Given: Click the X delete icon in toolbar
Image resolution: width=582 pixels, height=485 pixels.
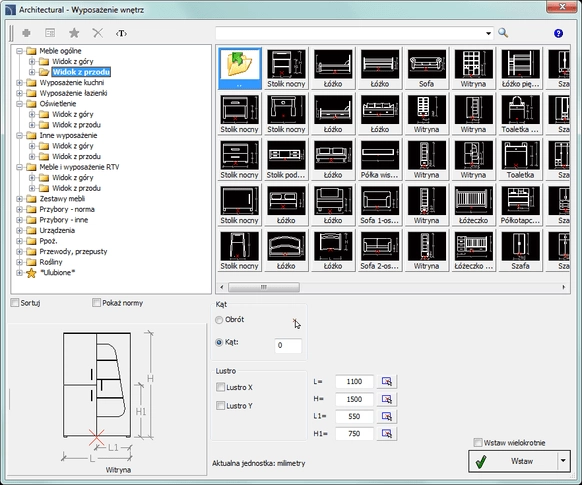Looking at the screenshot, I should pyautogui.click(x=98, y=33).
